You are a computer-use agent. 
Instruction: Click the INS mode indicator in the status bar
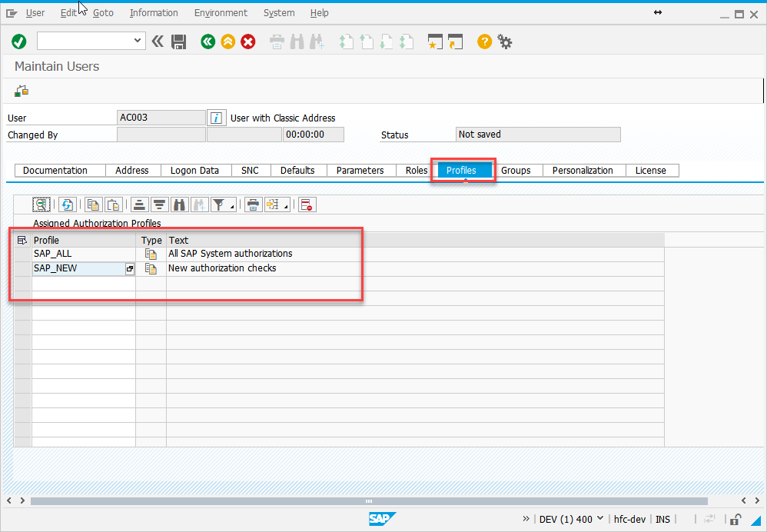pos(662,519)
